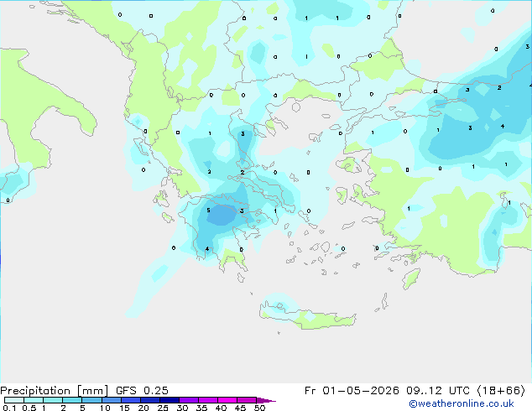Pick the 15–20 mm legend swatch
532x411 pixels.
131,400
